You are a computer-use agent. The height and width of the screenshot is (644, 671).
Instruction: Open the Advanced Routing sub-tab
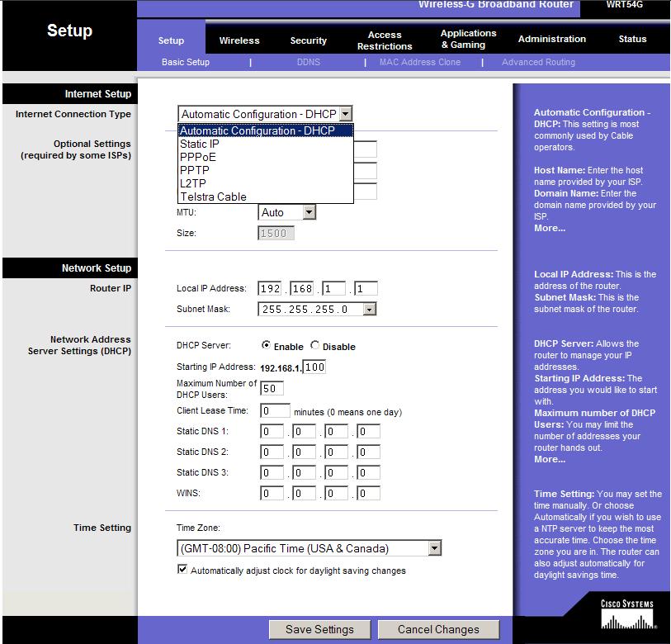[x=538, y=62]
